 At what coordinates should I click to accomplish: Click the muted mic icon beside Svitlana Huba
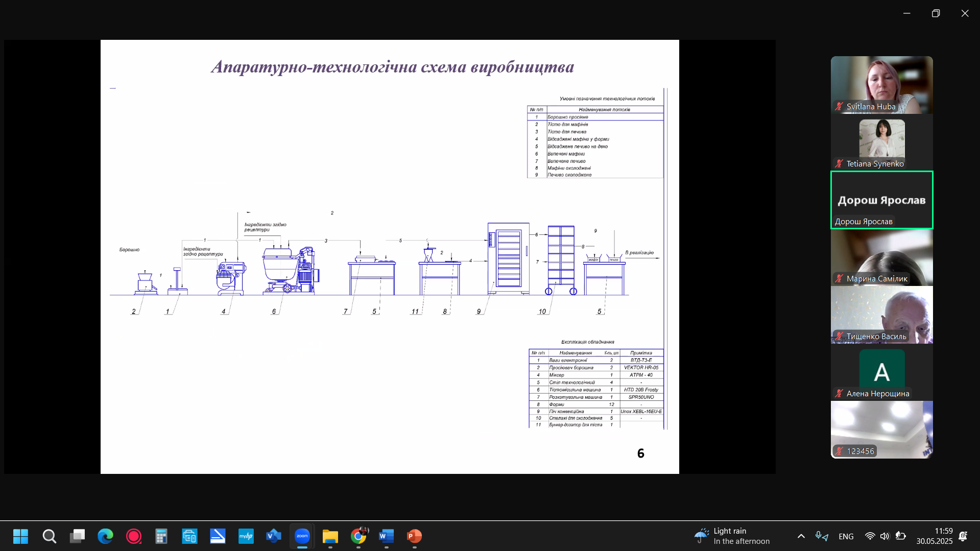[839, 106]
